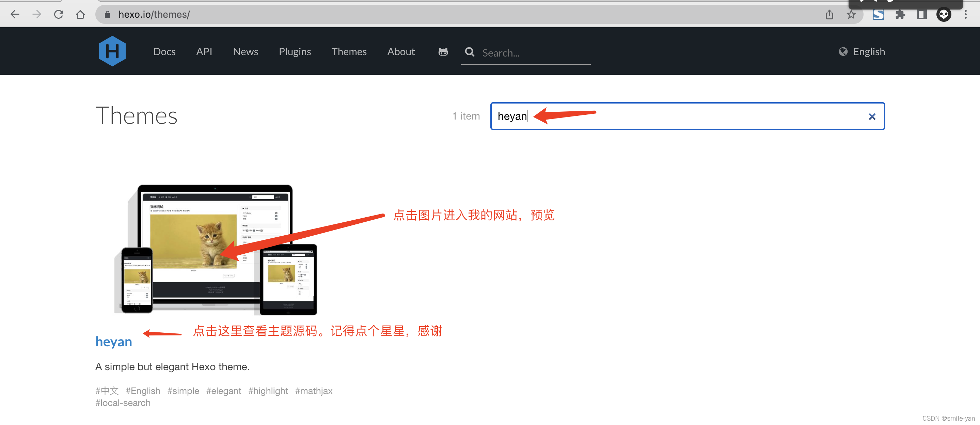Click the Hexo logo icon

click(112, 51)
